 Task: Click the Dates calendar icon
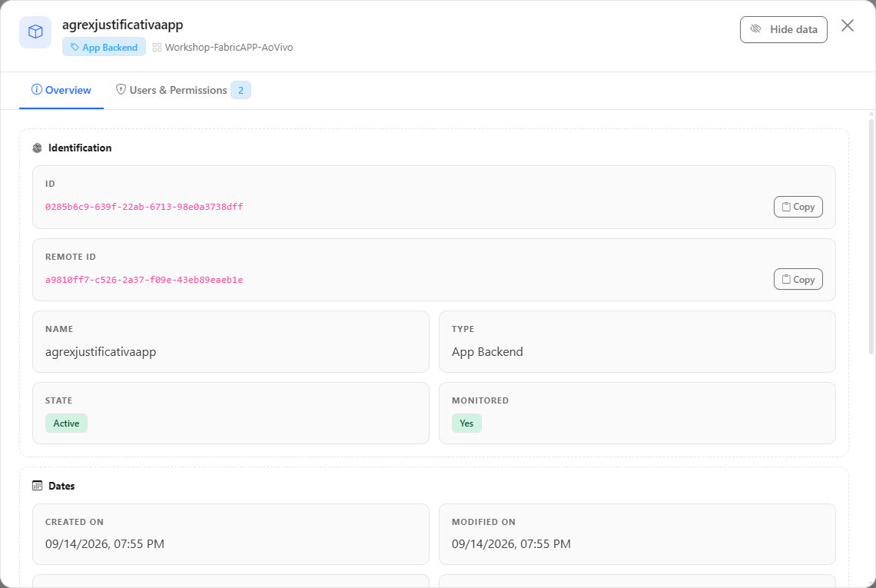point(38,486)
